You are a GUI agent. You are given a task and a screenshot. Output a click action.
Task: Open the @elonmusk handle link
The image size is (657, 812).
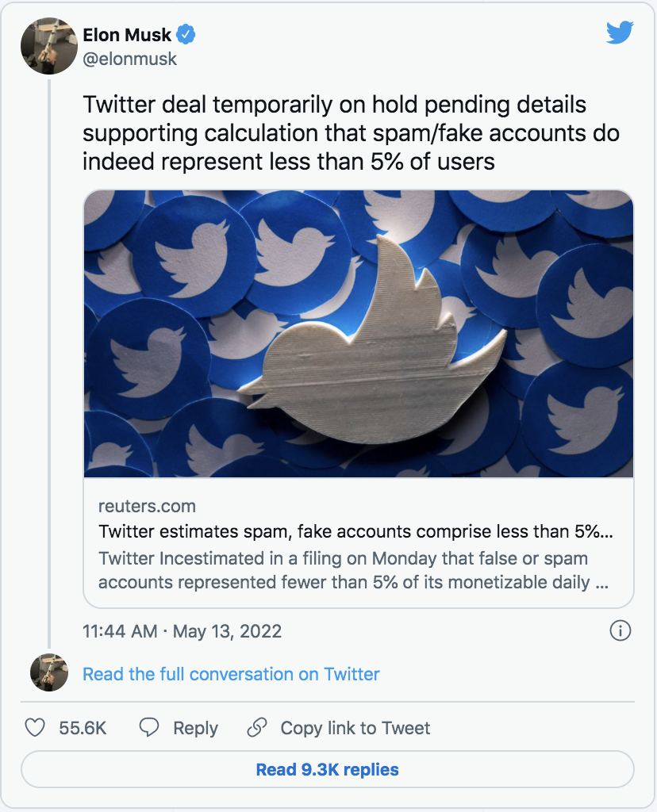pos(129,59)
